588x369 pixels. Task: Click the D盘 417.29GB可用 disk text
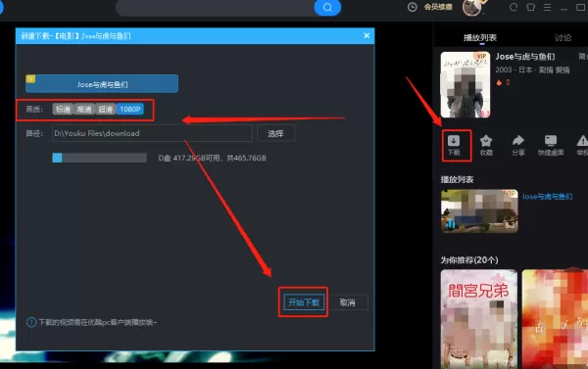tap(213, 159)
